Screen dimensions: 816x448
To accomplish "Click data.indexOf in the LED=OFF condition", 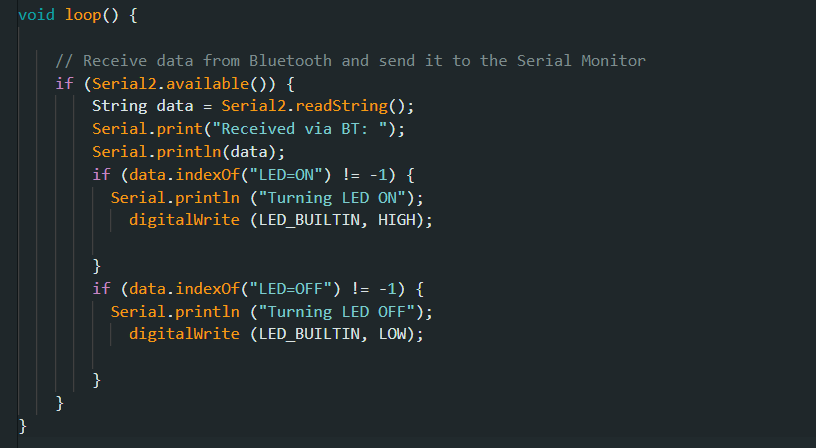I will [184, 289].
